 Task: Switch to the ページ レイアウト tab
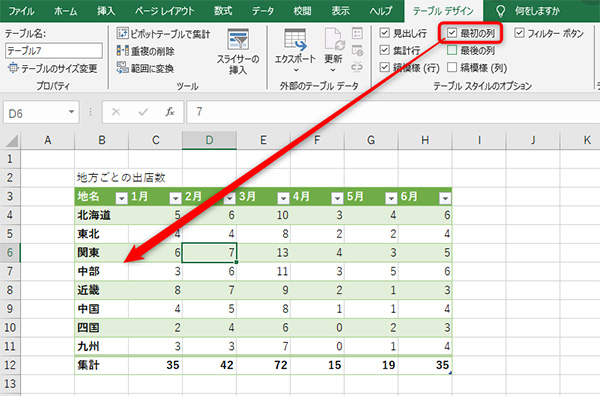pos(165,11)
